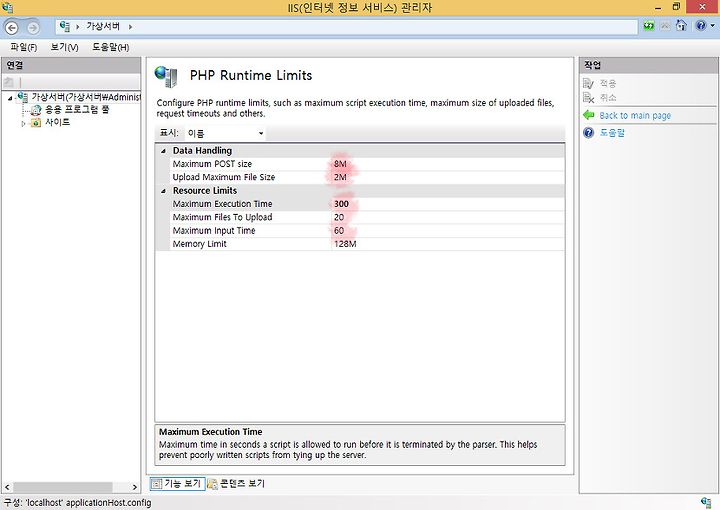
Task: Click the connect icon in the 연결 panel toolbar
Action: [9, 82]
